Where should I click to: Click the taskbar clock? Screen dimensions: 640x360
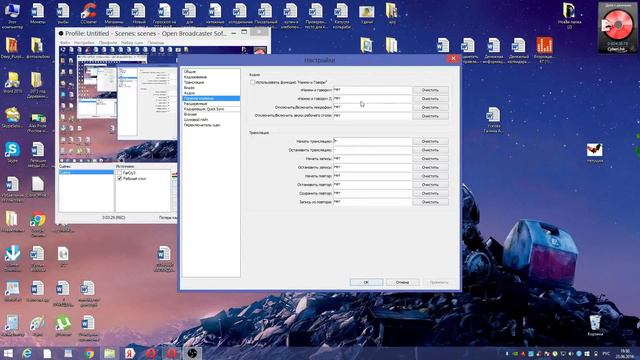click(x=624, y=353)
